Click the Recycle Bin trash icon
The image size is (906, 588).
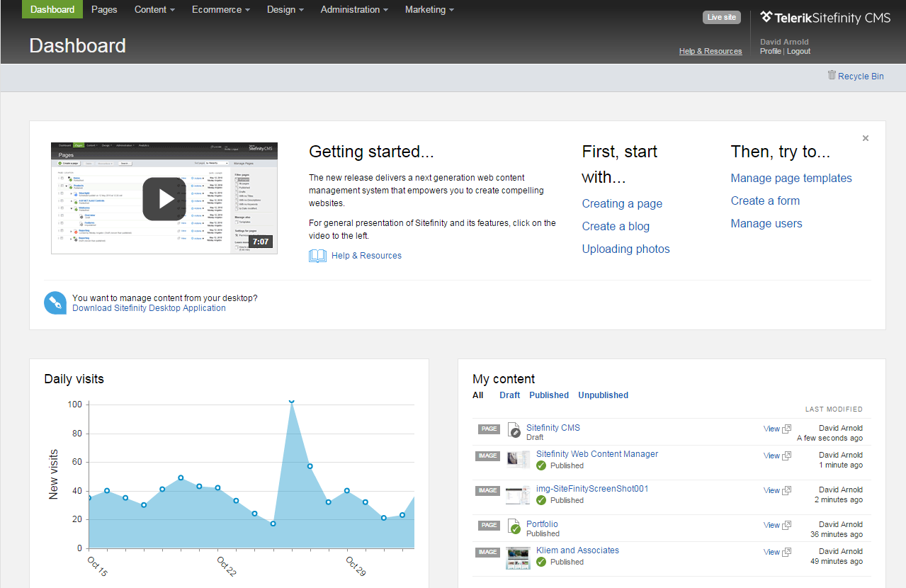click(832, 75)
